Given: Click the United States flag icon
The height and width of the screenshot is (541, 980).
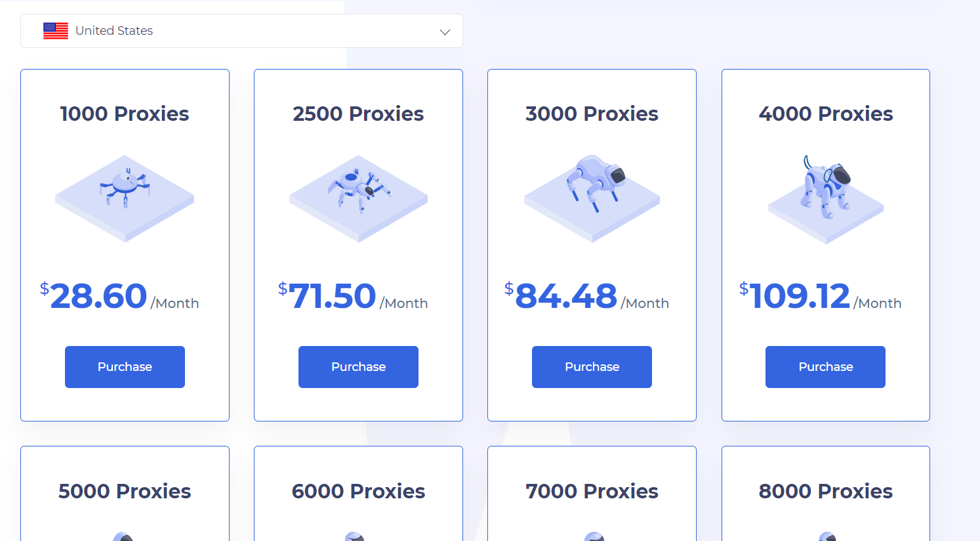Looking at the screenshot, I should pyautogui.click(x=56, y=31).
